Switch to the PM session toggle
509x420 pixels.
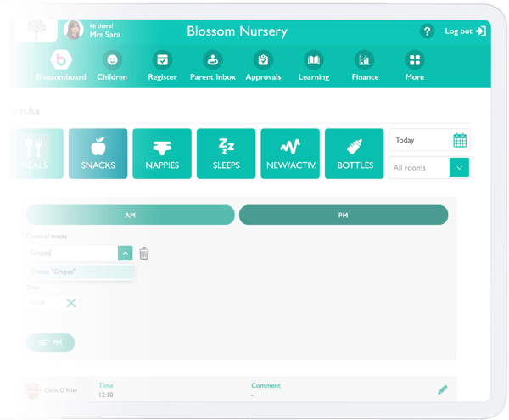point(344,216)
